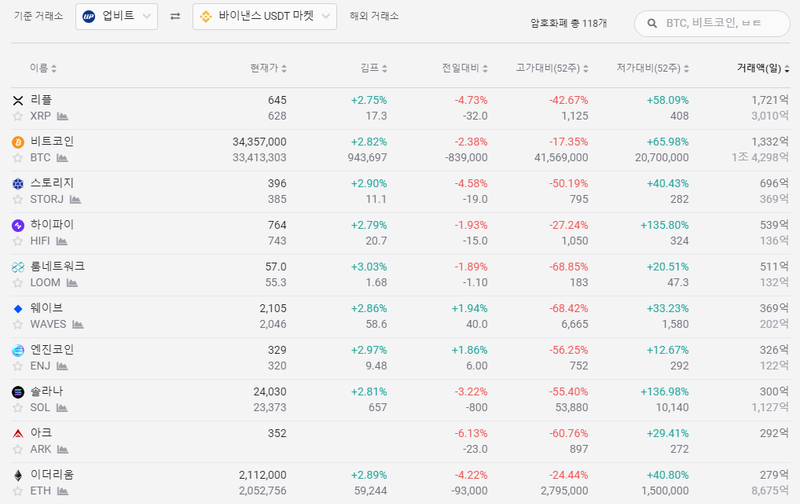Focus the coin search input field
This screenshot has width=800, height=504.
712,23
